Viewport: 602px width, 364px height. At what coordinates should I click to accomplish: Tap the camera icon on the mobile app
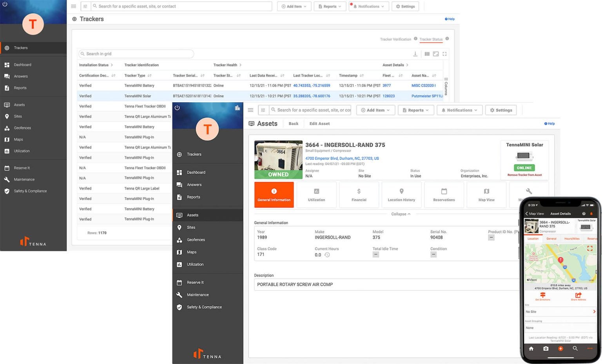[x=546, y=348]
